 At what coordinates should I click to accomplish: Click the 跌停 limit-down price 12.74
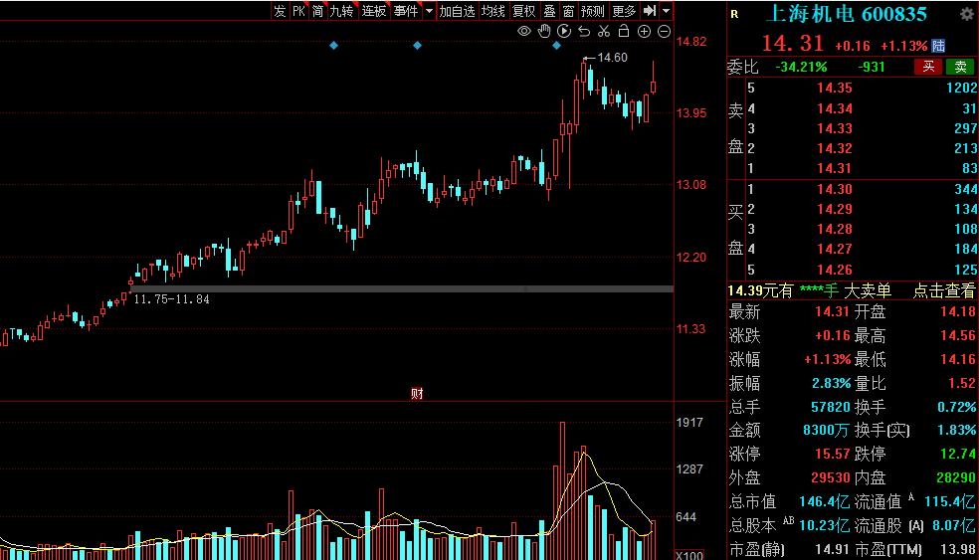(958, 454)
